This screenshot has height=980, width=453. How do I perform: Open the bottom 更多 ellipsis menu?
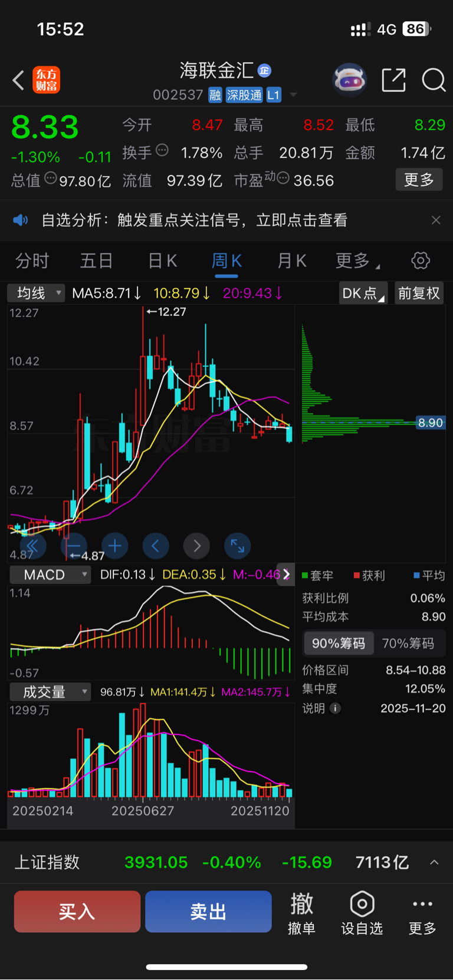click(x=423, y=913)
